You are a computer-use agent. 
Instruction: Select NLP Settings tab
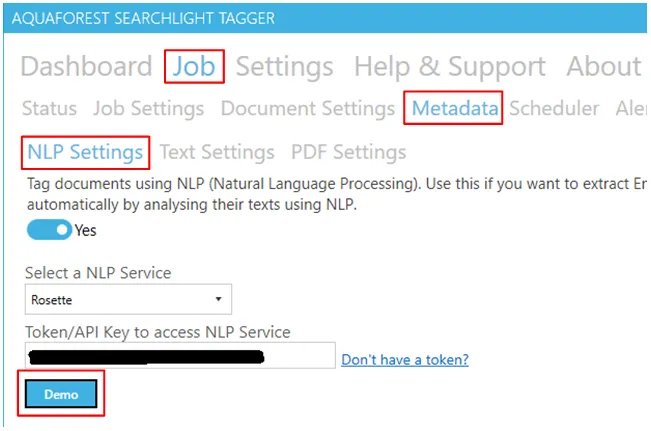(85, 152)
